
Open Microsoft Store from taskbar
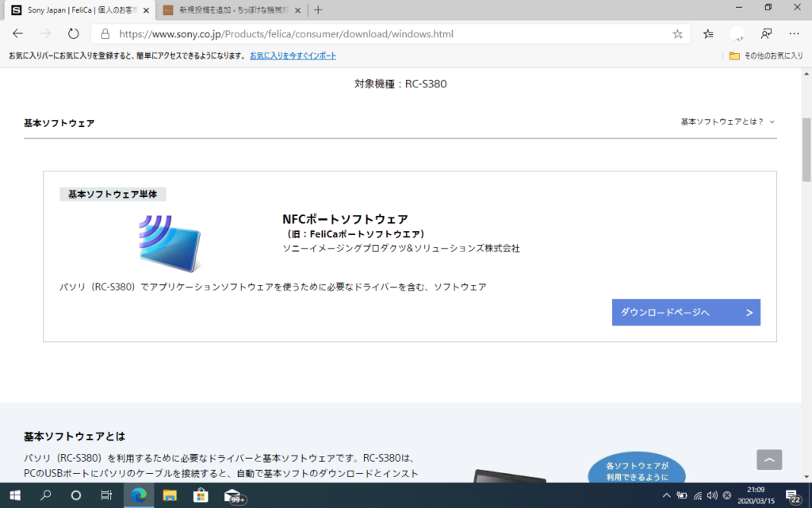click(201, 495)
